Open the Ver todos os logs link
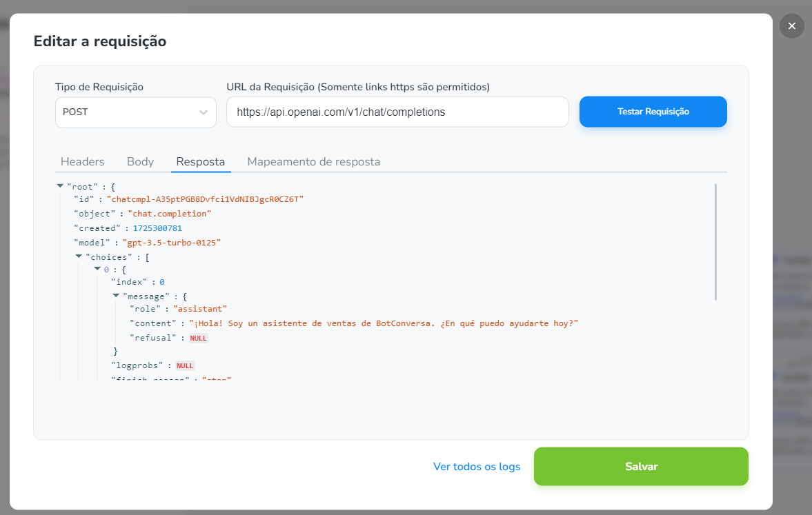Screen dimensions: 812x515 coord(477,467)
